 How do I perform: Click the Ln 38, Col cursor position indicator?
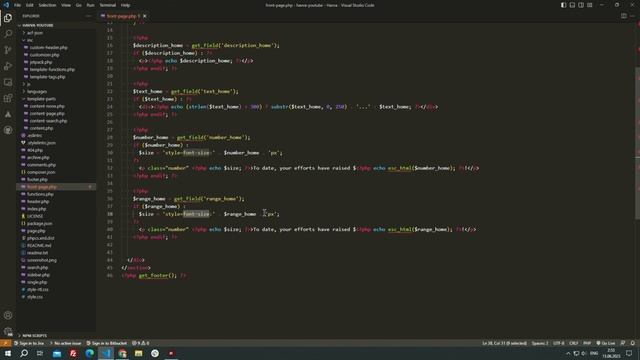504,343
